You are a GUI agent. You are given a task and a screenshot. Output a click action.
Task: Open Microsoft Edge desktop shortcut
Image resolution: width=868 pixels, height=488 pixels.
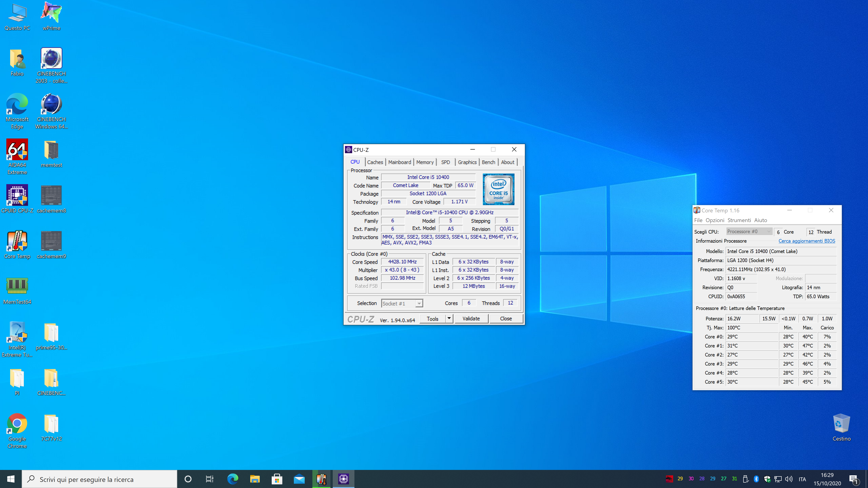17,111
